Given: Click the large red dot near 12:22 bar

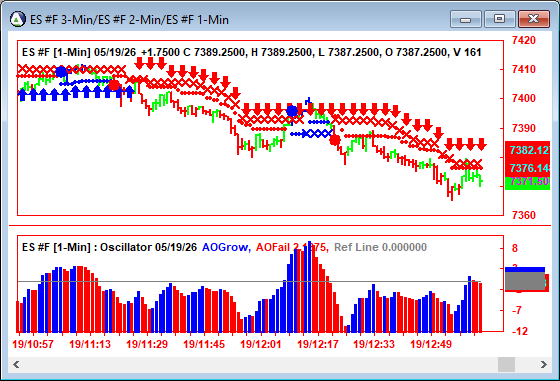Looking at the screenshot, I should pos(335,140).
